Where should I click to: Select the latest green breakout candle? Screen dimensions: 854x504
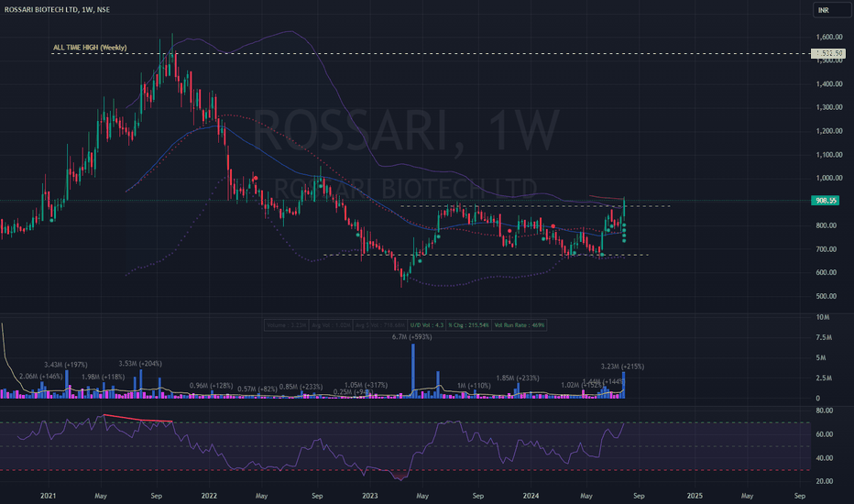(x=624, y=209)
